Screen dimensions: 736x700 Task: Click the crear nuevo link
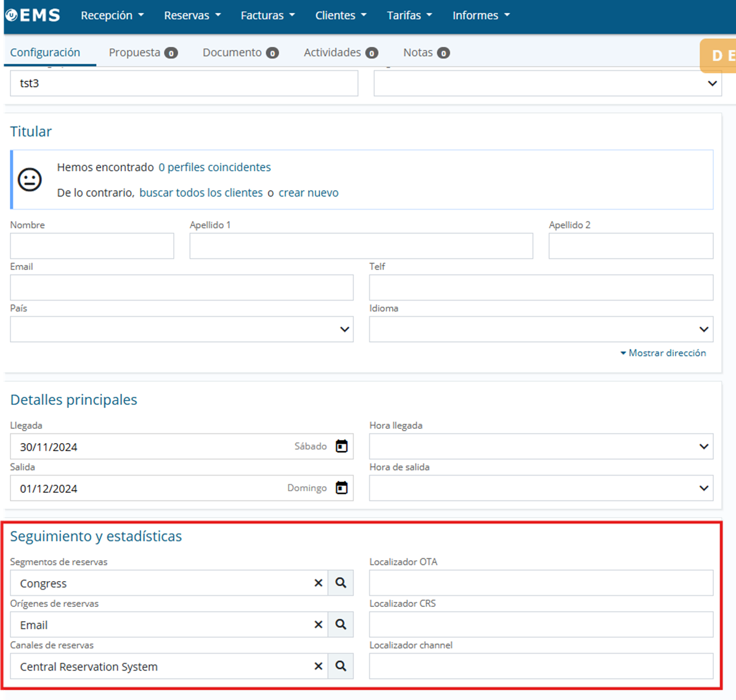pyautogui.click(x=308, y=193)
